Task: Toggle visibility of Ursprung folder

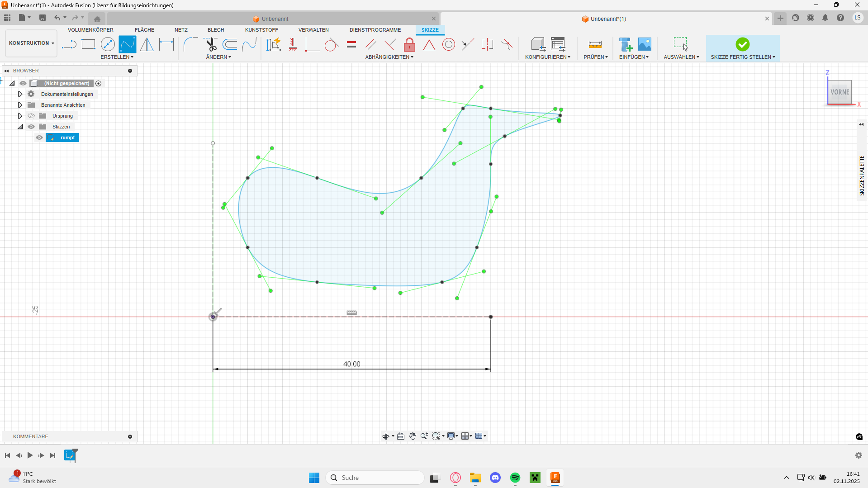Action: coord(31,116)
